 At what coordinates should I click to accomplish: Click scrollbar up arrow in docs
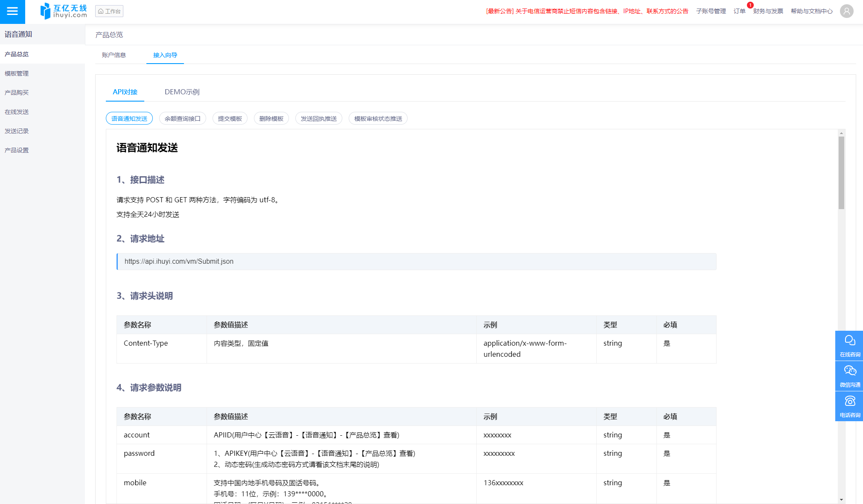point(841,133)
